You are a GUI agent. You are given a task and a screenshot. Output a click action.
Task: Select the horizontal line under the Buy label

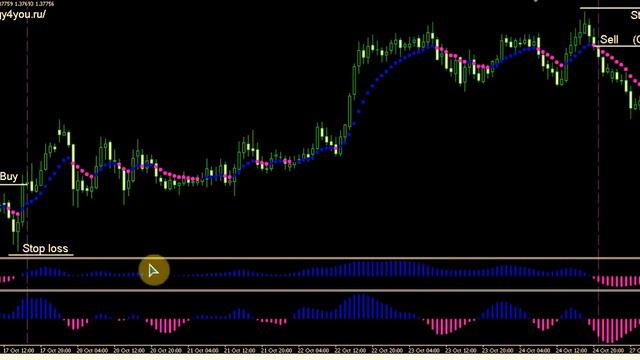coord(13,184)
